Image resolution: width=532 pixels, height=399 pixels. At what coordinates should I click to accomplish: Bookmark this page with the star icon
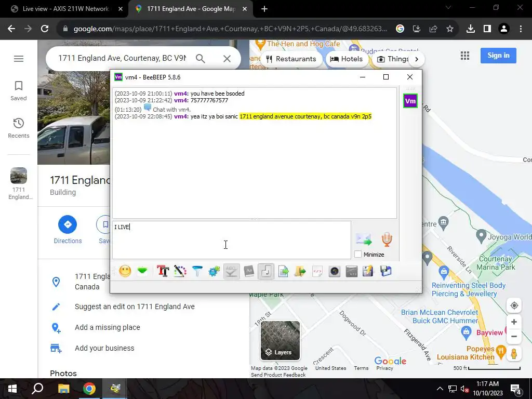point(450,29)
